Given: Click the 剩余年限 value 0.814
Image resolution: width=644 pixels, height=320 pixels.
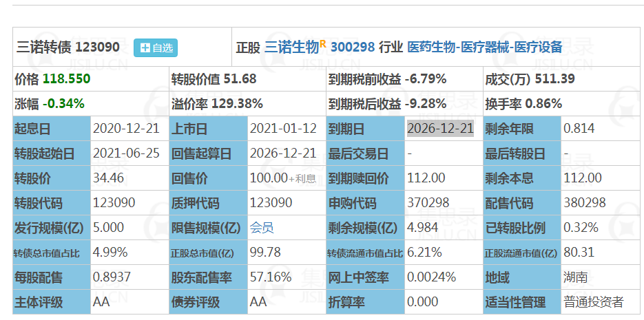Looking at the screenshot, I should click(x=579, y=129).
